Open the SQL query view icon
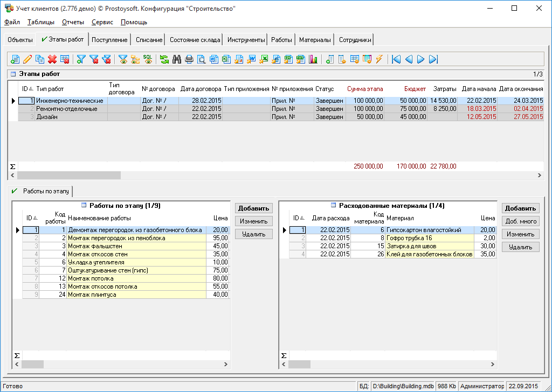This screenshot has height=392, width=552. (x=148, y=59)
